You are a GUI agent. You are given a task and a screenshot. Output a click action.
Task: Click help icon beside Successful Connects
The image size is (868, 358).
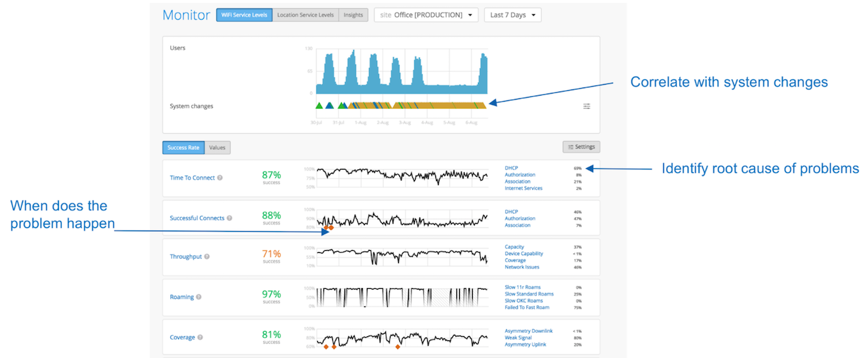(230, 218)
